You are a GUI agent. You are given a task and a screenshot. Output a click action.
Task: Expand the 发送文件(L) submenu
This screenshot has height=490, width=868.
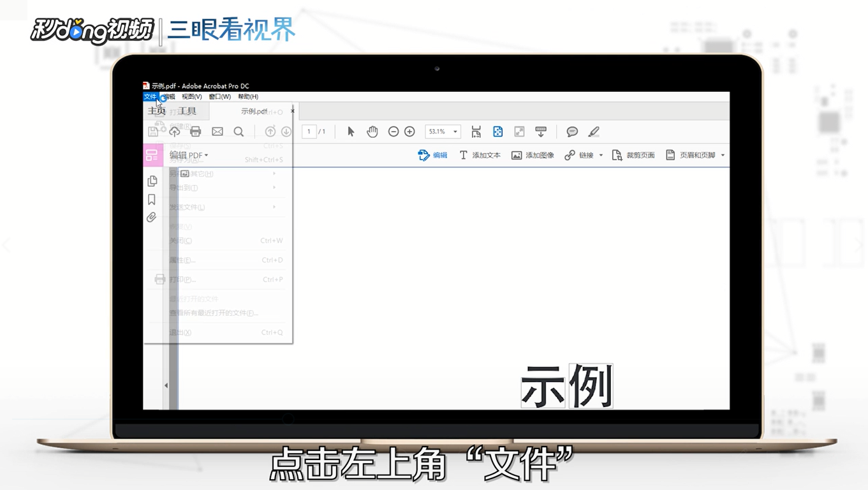pyautogui.click(x=217, y=207)
